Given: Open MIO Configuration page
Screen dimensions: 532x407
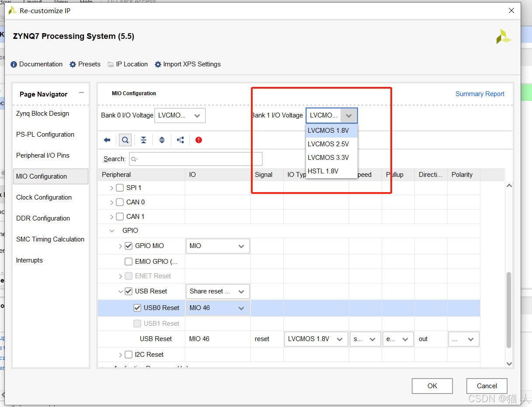Looking at the screenshot, I should pos(51,176).
